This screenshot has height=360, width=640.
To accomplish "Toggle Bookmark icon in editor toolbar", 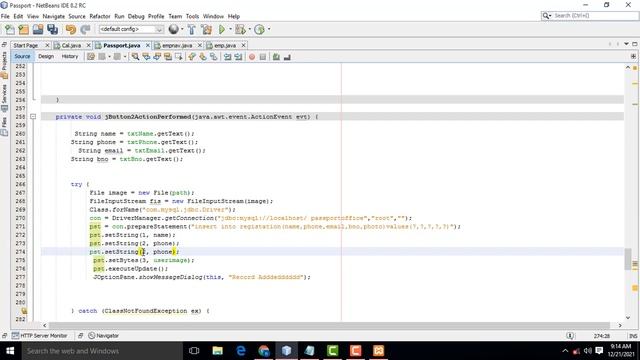I will pos(213,57).
